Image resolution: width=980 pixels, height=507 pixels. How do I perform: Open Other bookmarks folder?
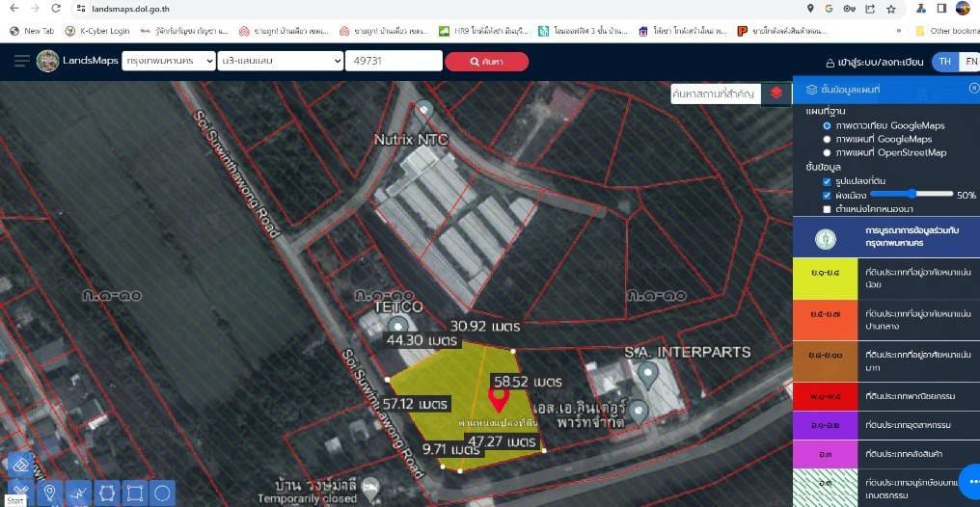point(947,30)
